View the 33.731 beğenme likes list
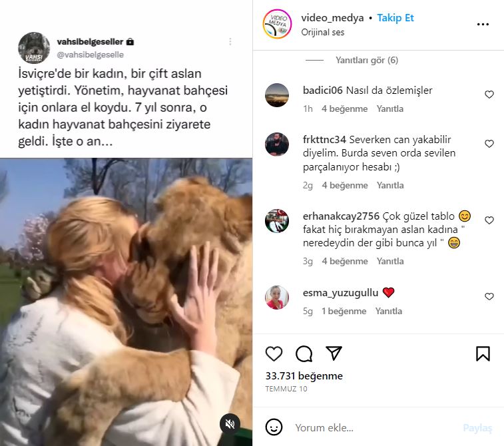The image size is (504, 446). 304,376
